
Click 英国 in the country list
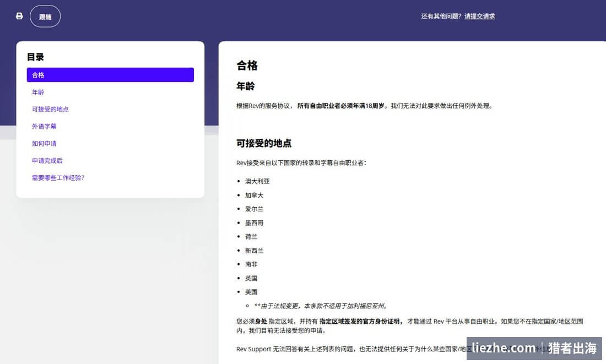point(251,278)
